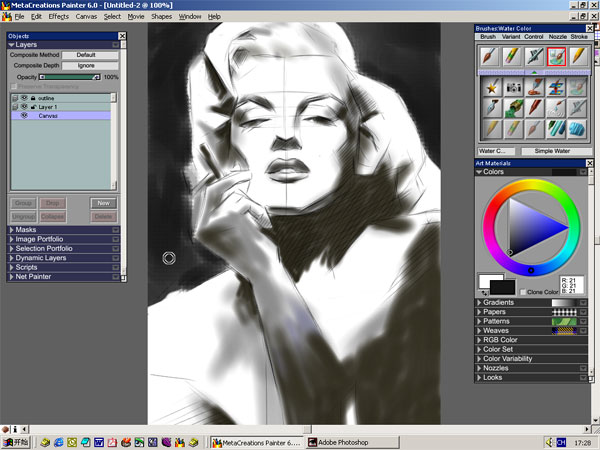Click the Opacity slider track
The height and width of the screenshot is (450, 600).
[70, 77]
